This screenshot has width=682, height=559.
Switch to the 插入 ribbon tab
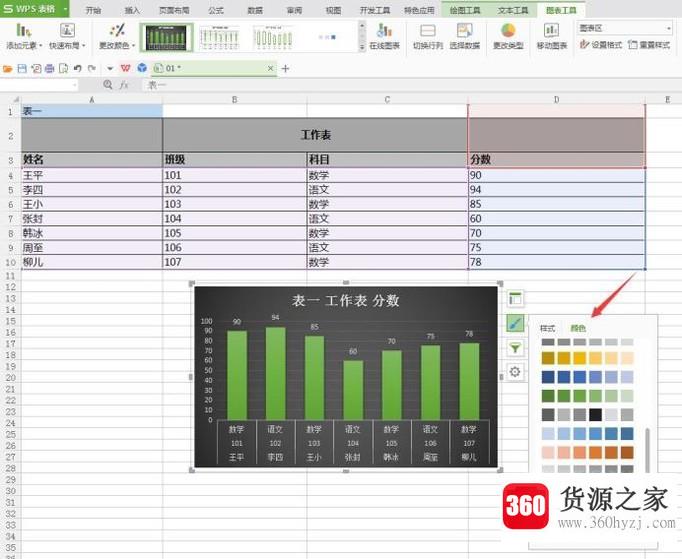click(132, 10)
